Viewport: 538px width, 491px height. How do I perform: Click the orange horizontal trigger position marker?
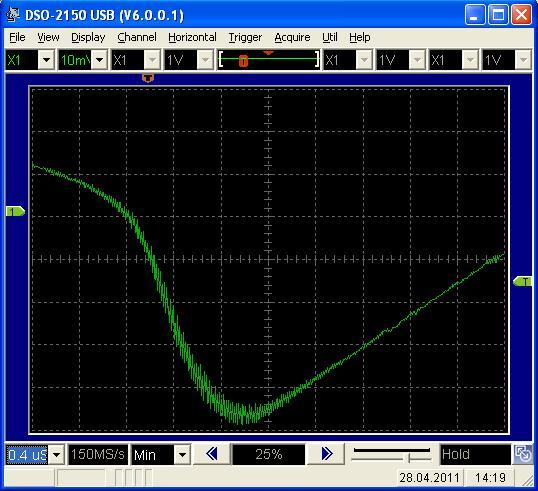tap(148, 78)
